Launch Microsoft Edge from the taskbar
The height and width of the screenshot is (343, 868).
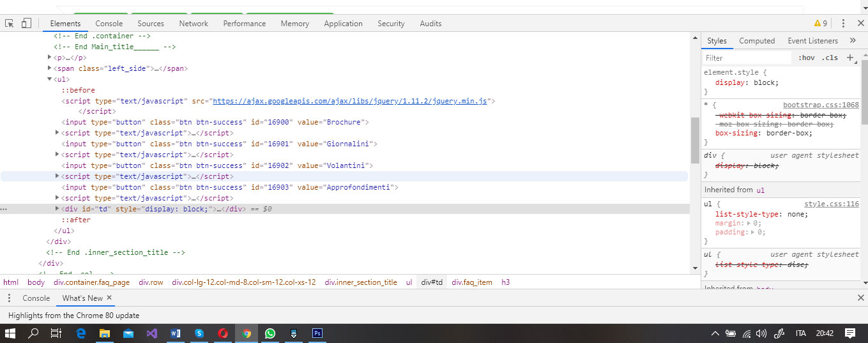(81, 333)
